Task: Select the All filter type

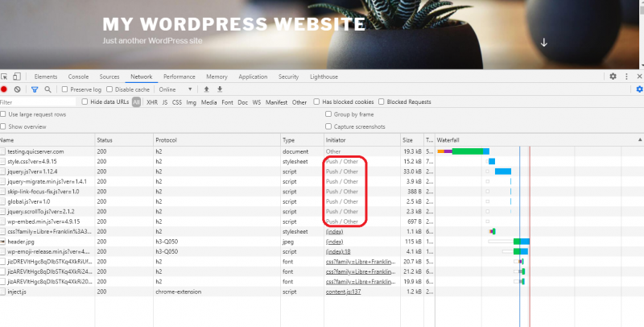Action: pyautogui.click(x=136, y=101)
